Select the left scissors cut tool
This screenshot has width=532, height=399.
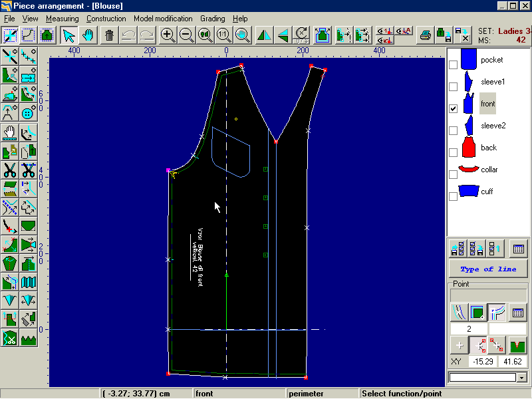click(x=10, y=170)
